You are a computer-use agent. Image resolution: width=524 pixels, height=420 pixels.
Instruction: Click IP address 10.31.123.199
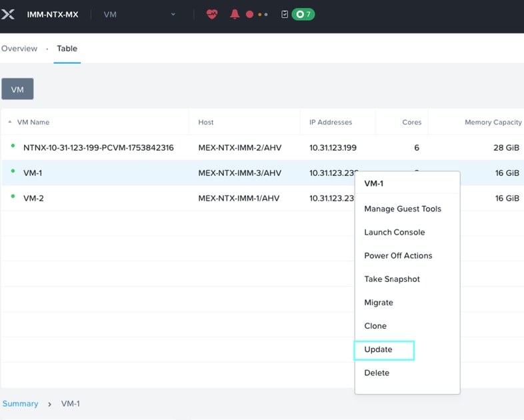pyautogui.click(x=333, y=147)
